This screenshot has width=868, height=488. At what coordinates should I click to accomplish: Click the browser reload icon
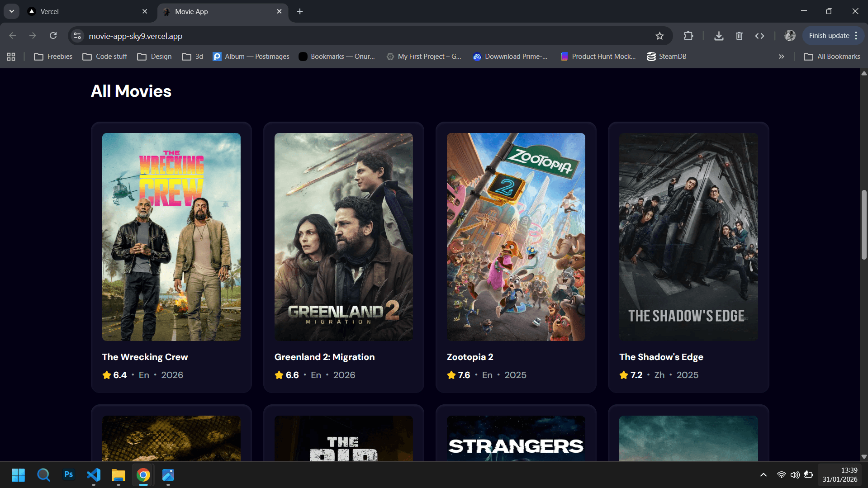coord(53,35)
